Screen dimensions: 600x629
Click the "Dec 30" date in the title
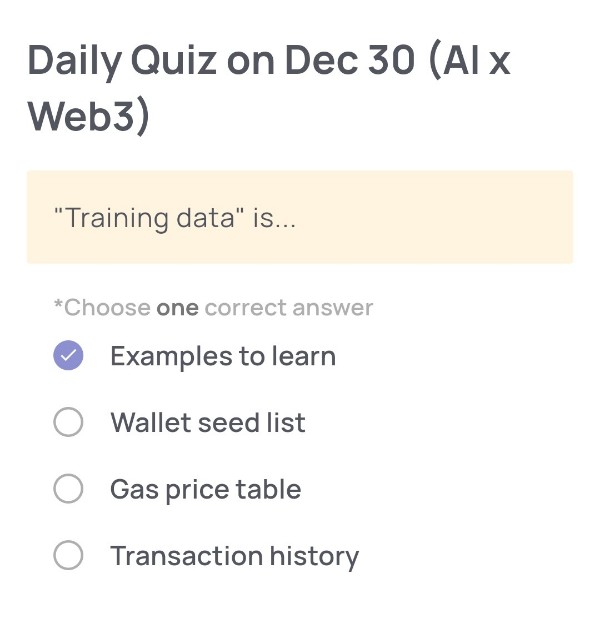click(x=349, y=62)
